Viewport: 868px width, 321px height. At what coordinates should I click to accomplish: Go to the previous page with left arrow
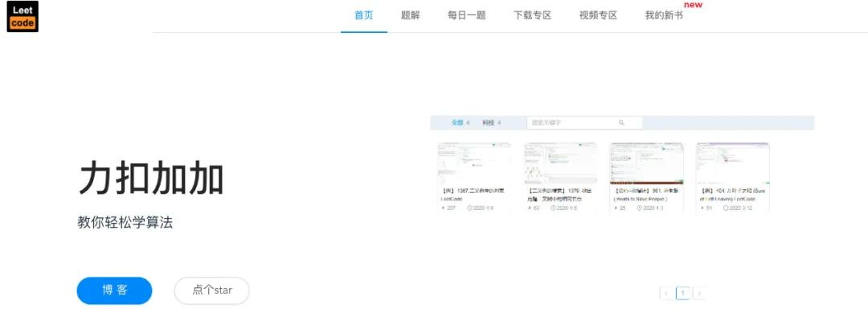pyautogui.click(x=666, y=294)
